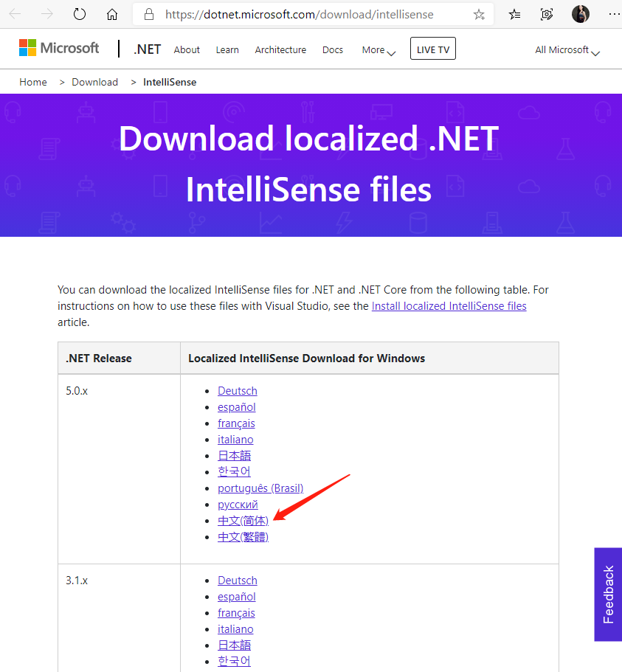Open the Feedback side tab

point(608,595)
